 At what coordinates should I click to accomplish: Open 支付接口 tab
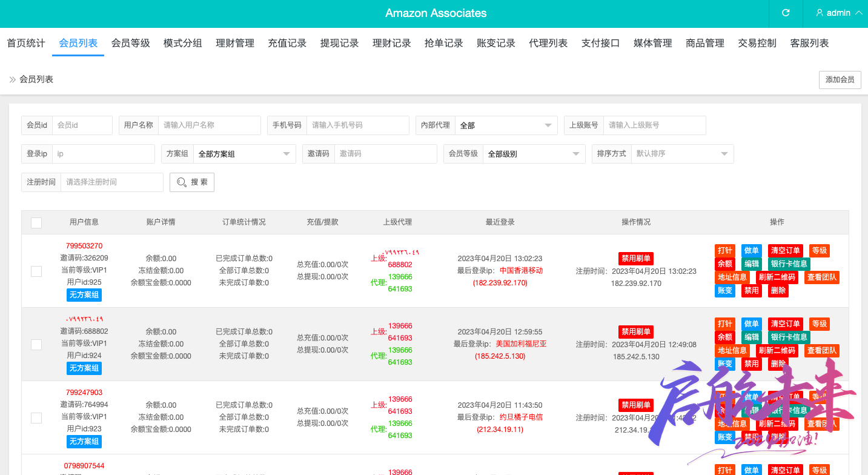pos(600,43)
